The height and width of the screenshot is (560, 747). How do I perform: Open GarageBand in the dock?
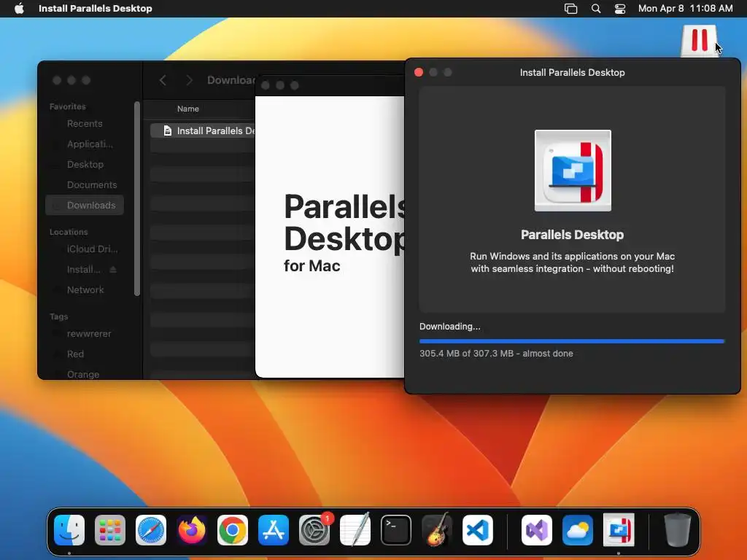pos(437,530)
